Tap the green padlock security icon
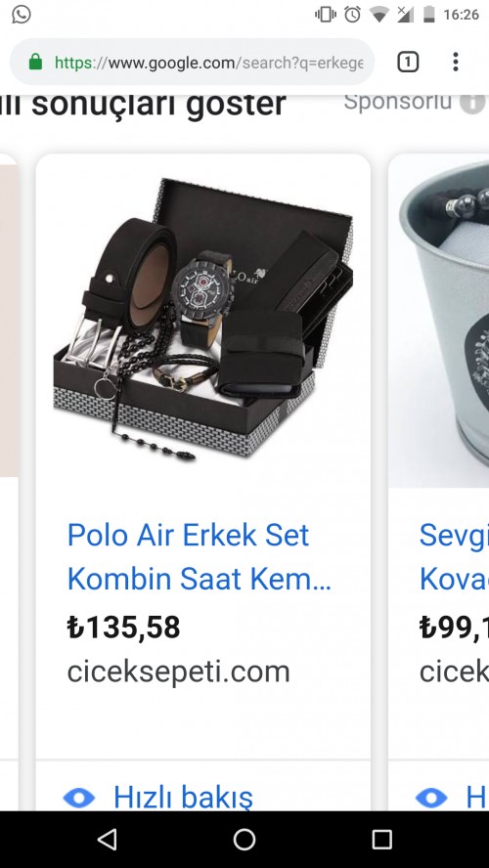 [x=35, y=62]
